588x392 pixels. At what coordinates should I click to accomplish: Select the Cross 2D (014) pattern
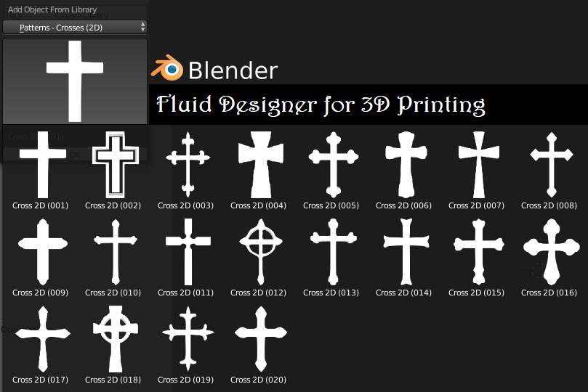[406, 251]
